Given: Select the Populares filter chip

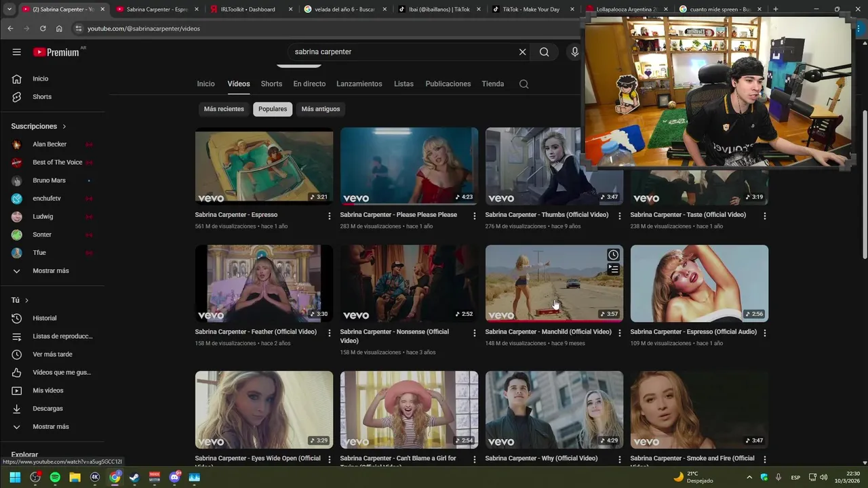Looking at the screenshot, I should coord(273,109).
